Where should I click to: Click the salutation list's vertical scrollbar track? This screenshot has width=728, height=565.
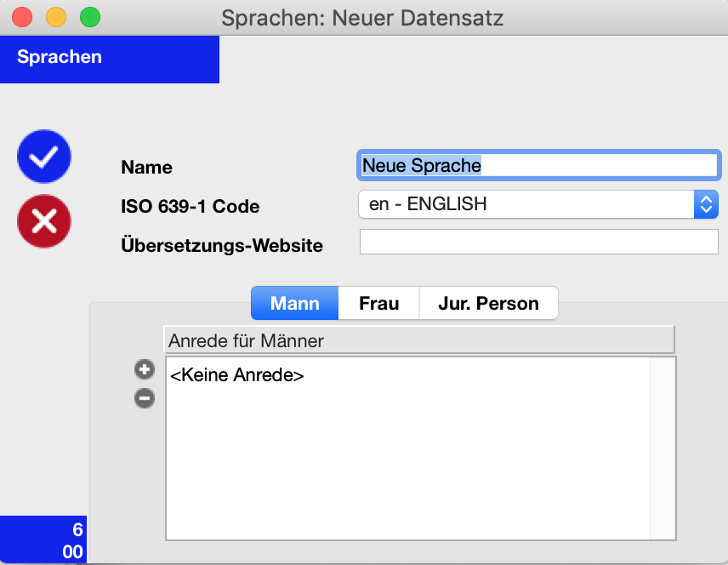tap(662, 448)
